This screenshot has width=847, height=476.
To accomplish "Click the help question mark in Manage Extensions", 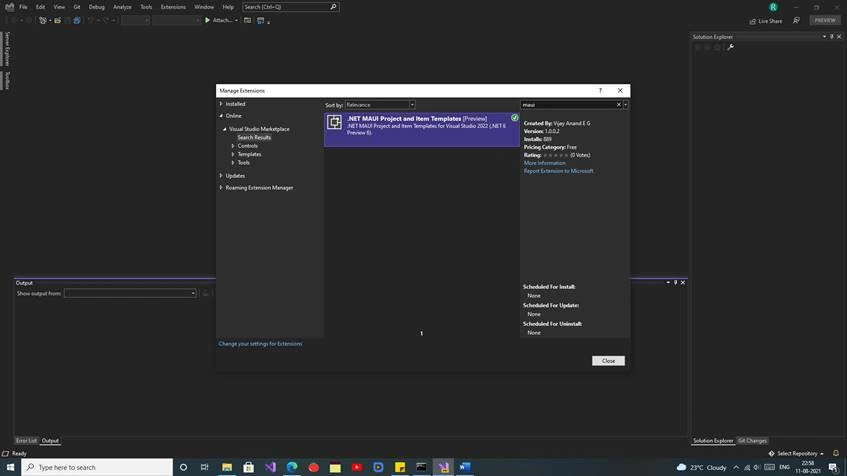I will tap(600, 91).
